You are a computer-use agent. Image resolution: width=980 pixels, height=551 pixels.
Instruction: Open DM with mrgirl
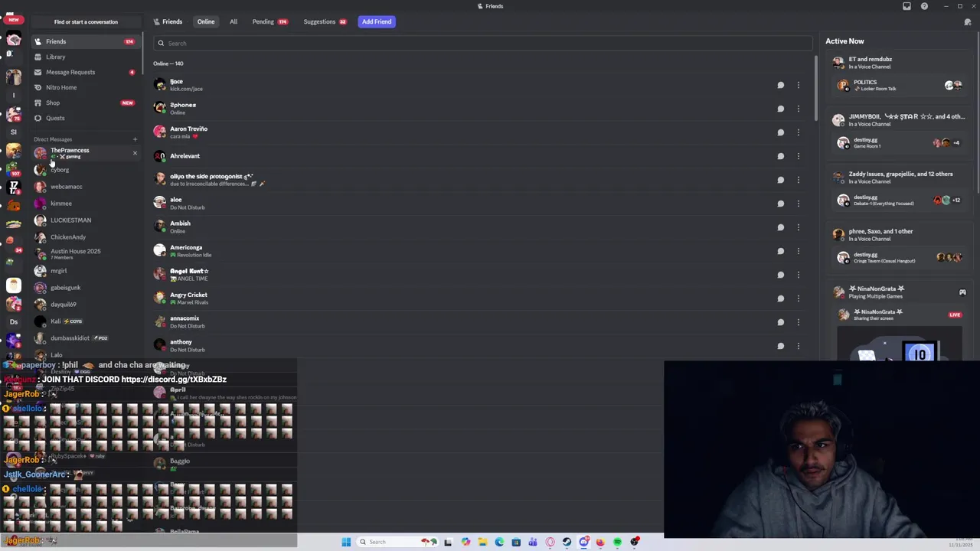(x=84, y=271)
